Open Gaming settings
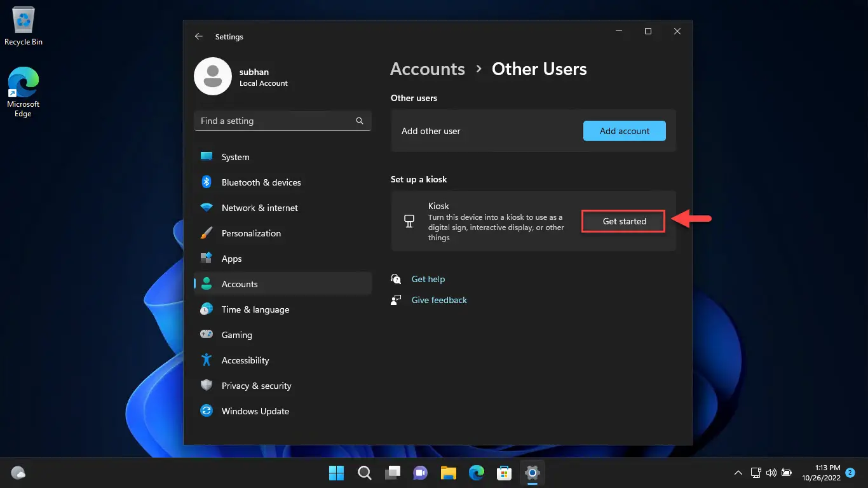Image resolution: width=868 pixels, height=488 pixels. 283,335
